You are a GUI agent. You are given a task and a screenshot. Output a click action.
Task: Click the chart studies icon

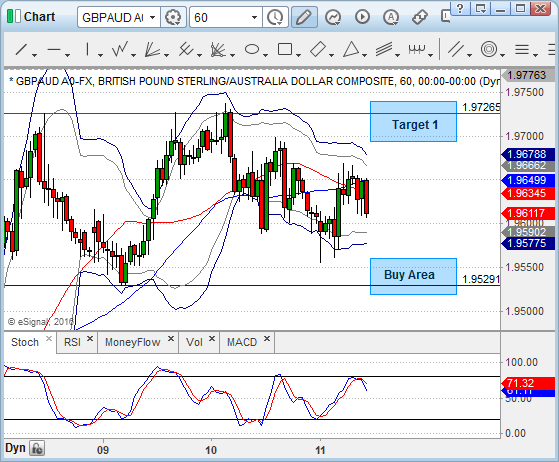point(333,17)
